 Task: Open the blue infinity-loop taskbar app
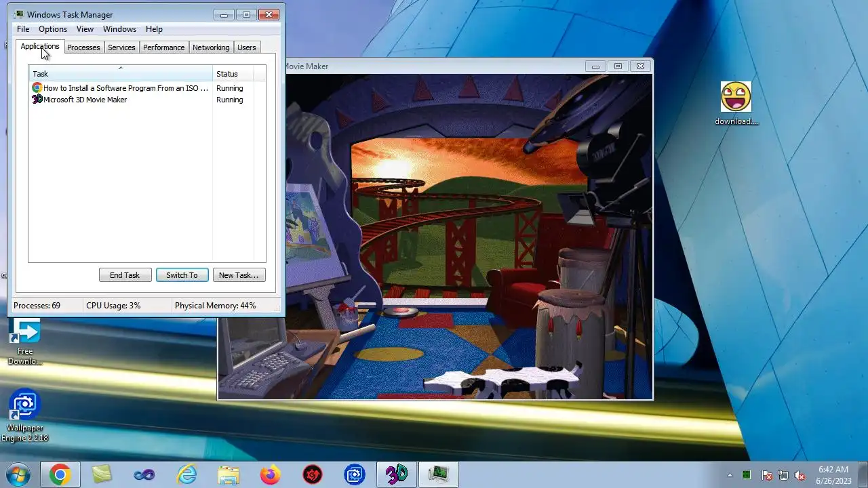[x=144, y=474]
